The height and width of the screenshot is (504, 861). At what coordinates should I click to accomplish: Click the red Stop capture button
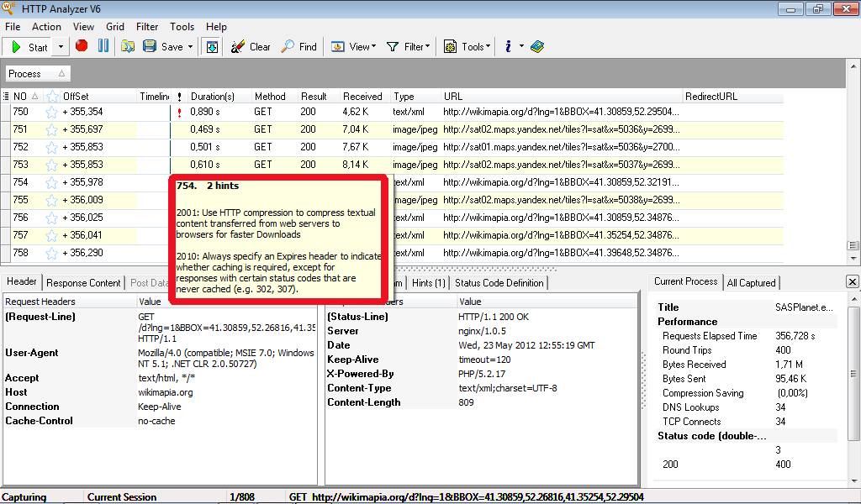click(x=82, y=46)
